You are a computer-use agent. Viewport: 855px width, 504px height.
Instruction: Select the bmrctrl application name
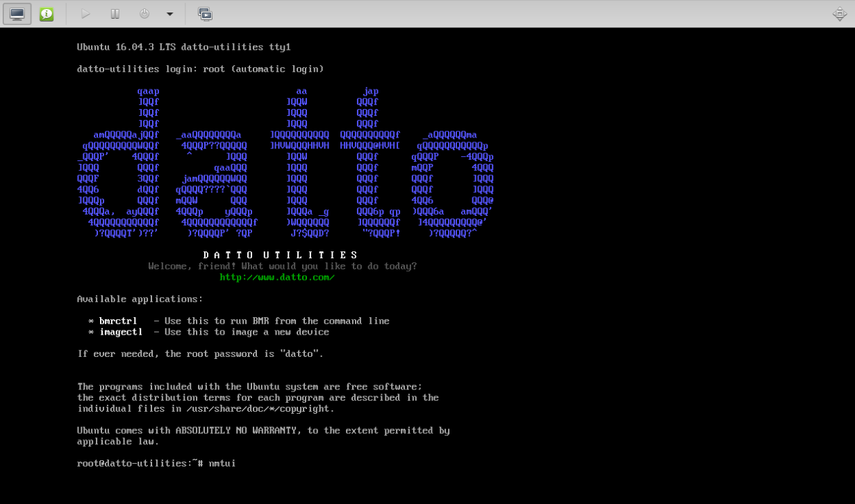[118, 321]
